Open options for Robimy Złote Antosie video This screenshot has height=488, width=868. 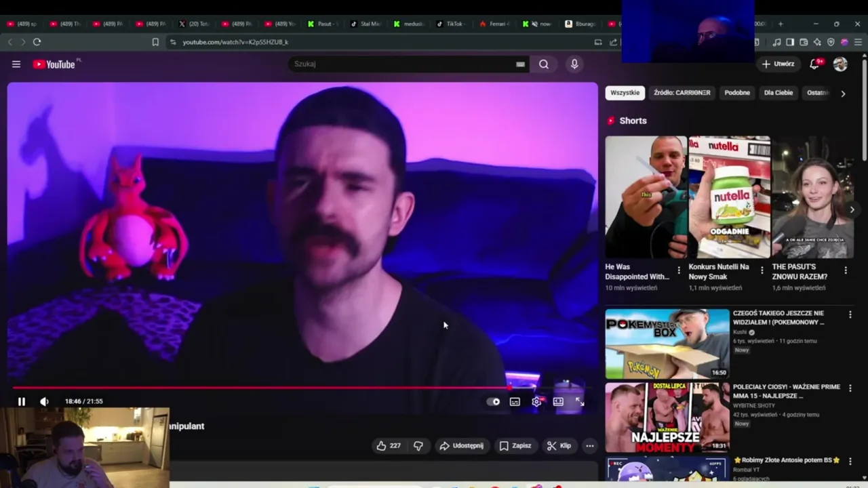(850, 462)
